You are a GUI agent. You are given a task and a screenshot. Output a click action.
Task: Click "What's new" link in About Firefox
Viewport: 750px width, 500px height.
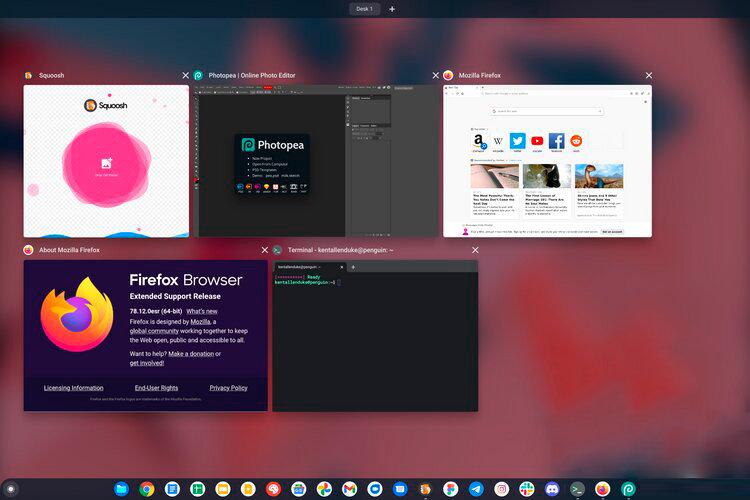coord(202,311)
